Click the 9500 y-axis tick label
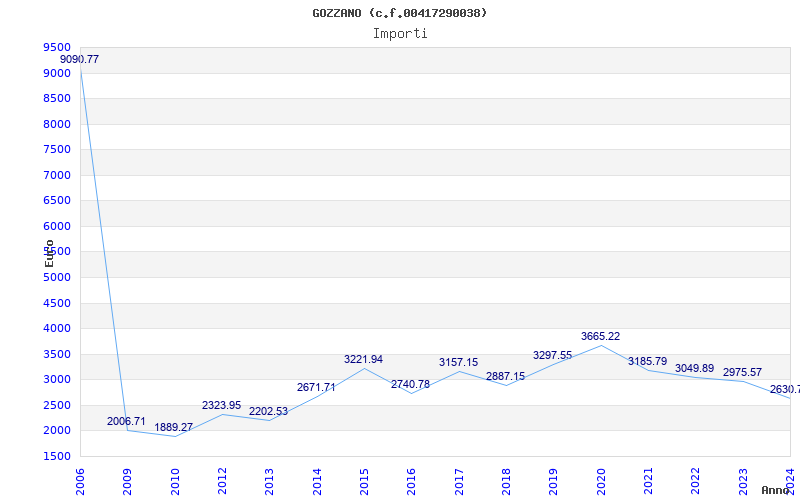The width and height of the screenshot is (800, 500). [57, 48]
